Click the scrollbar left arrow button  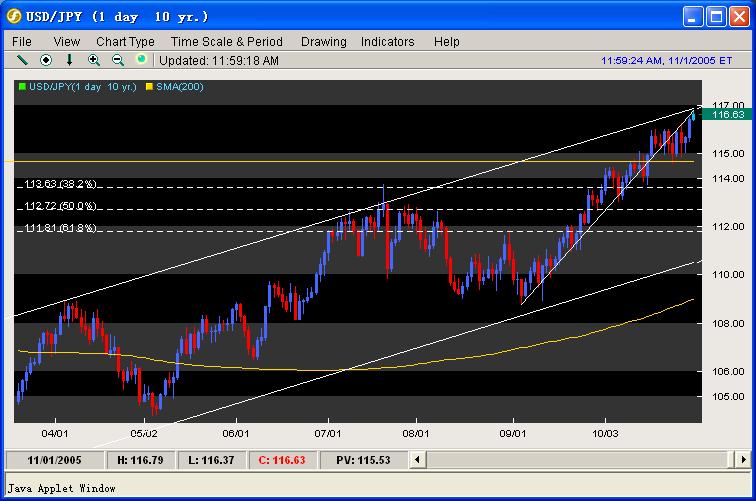point(418,460)
